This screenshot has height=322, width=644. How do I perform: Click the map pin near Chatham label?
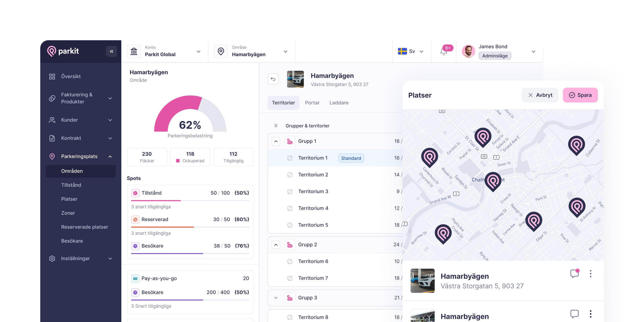493,181
